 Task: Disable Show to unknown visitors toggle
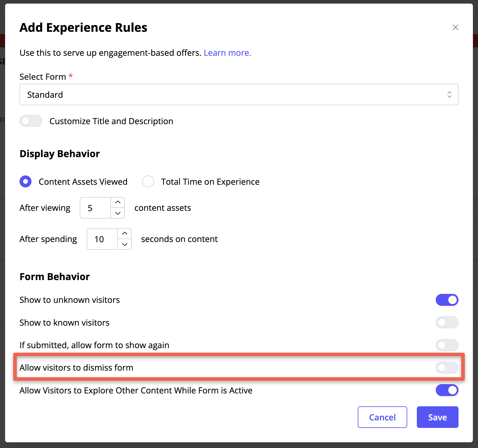[447, 300]
